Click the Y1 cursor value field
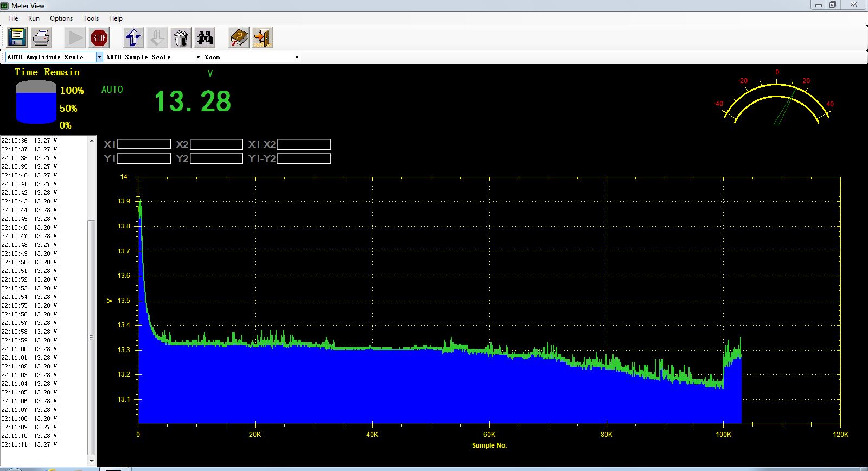Screen dimensions: 868x471 pos(144,158)
